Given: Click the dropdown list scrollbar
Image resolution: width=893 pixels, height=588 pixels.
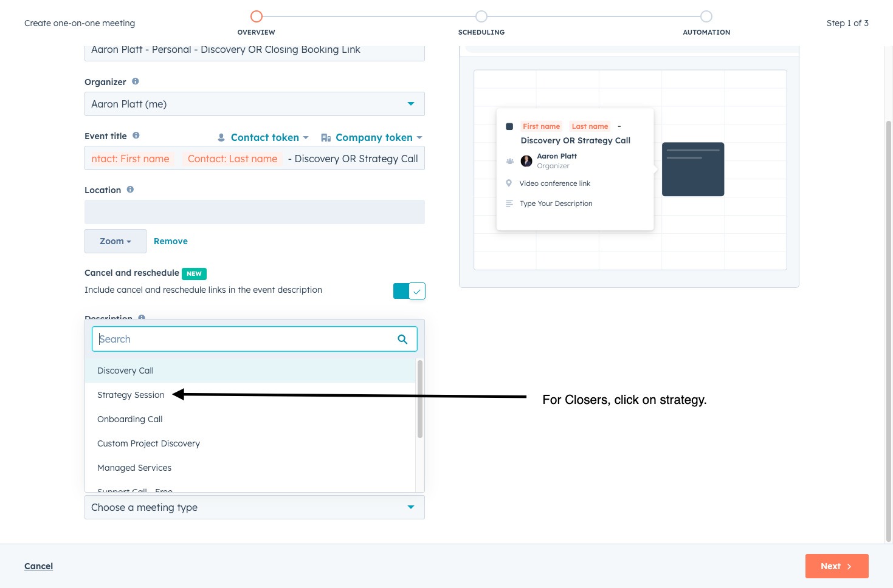Looking at the screenshot, I should pos(420,399).
